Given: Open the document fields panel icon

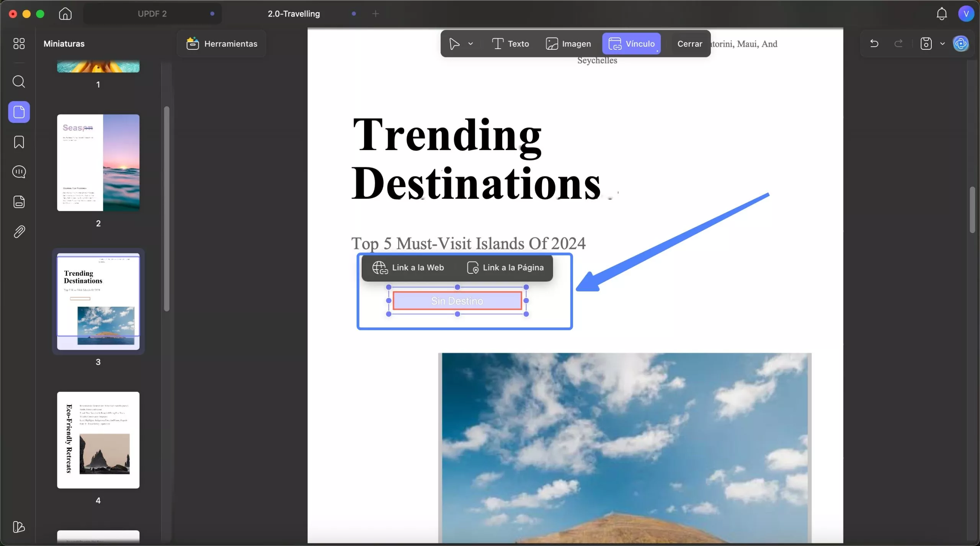Looking at the screenshot, I should (19, 202).
